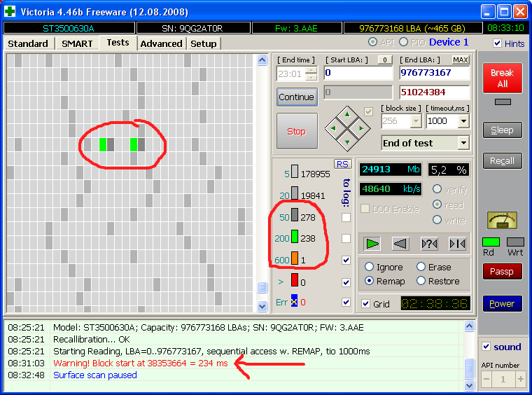
Task: Toggle the Hints checkbox
Action: pos(498,43)
